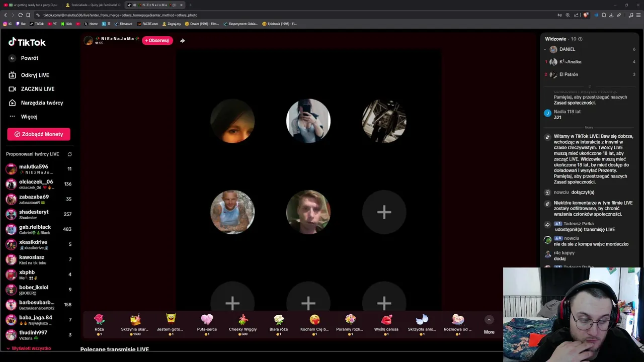The width and height of the screenshot is (644, 362).
Task: Send the Kocham Cię gift
Action: tap(314, 324)
